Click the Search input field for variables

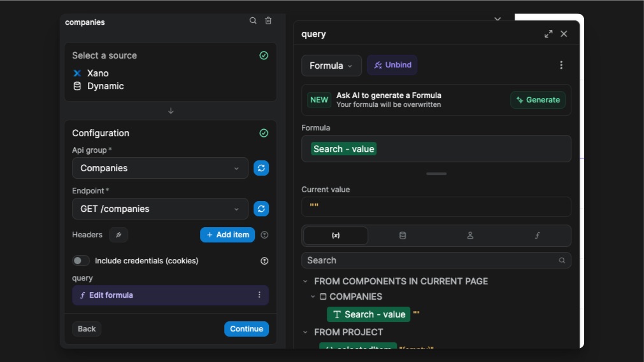pos(431,260)
